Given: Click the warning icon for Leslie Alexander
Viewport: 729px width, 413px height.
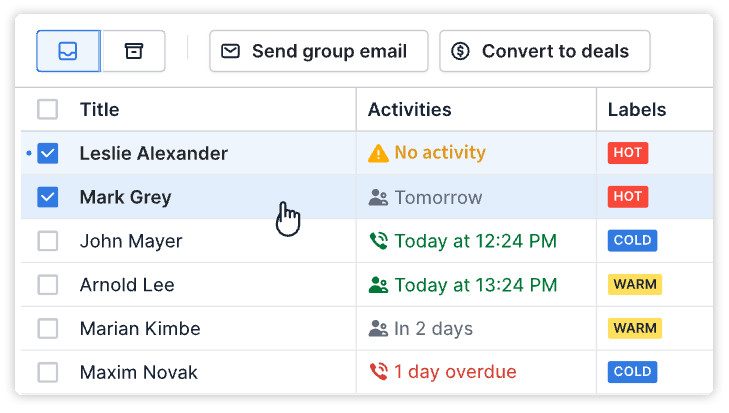Looking at the screenshot, I should (378, 153).
